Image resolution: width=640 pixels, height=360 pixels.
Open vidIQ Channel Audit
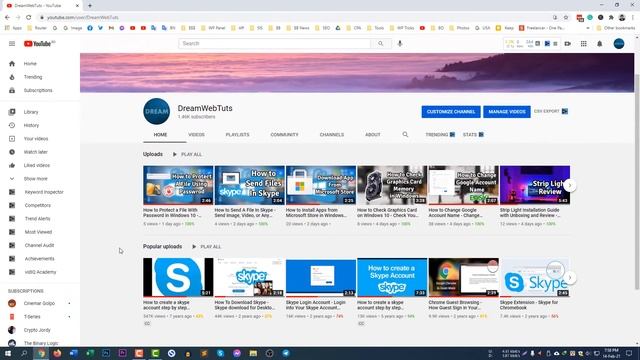coord(40,245)
